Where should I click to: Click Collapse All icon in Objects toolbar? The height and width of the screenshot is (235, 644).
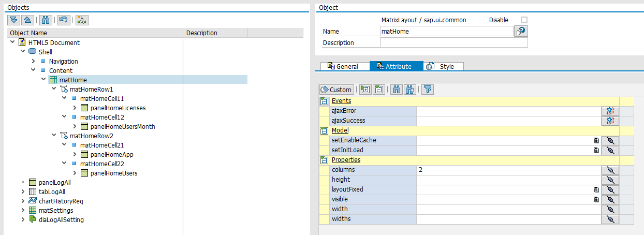28,20
